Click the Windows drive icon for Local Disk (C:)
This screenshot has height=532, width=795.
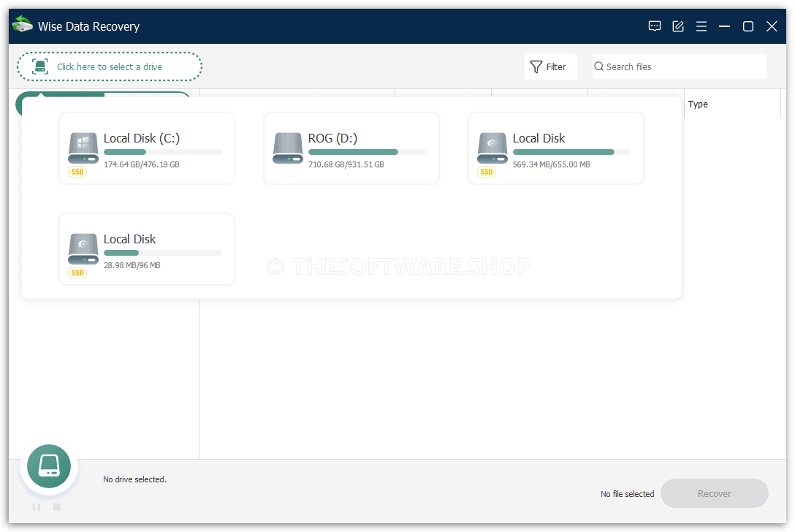tap(83, 148)
